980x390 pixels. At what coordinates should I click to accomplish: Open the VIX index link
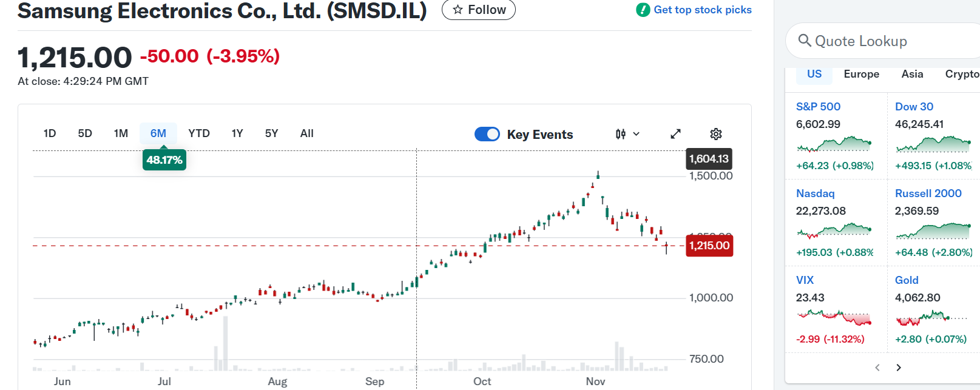tap(805, 280)
